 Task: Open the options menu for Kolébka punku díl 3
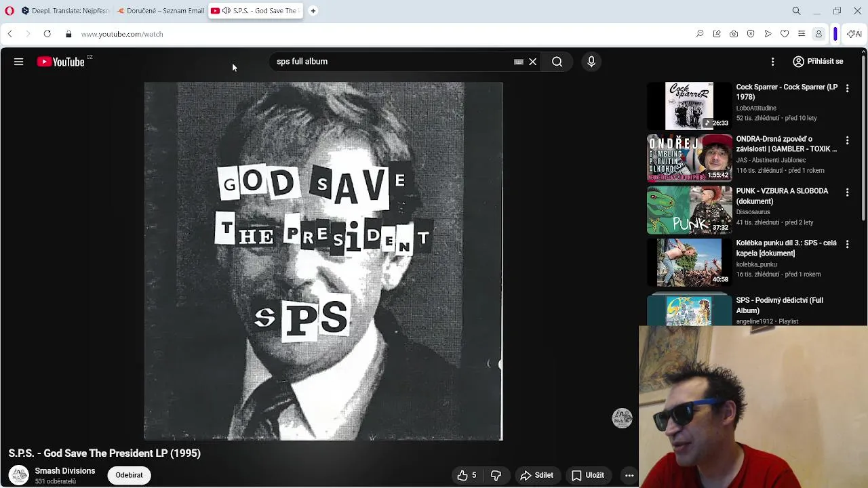click(x=847, y=244)
